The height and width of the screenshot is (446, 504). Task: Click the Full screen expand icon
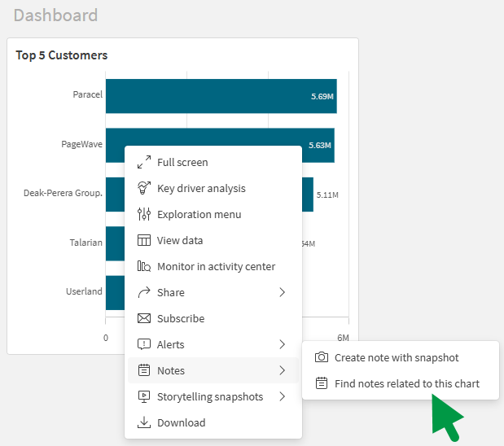(x=144, y=162)
